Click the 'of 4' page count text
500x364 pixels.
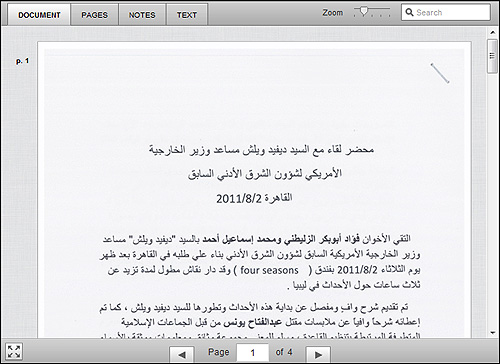coord(284,352)
